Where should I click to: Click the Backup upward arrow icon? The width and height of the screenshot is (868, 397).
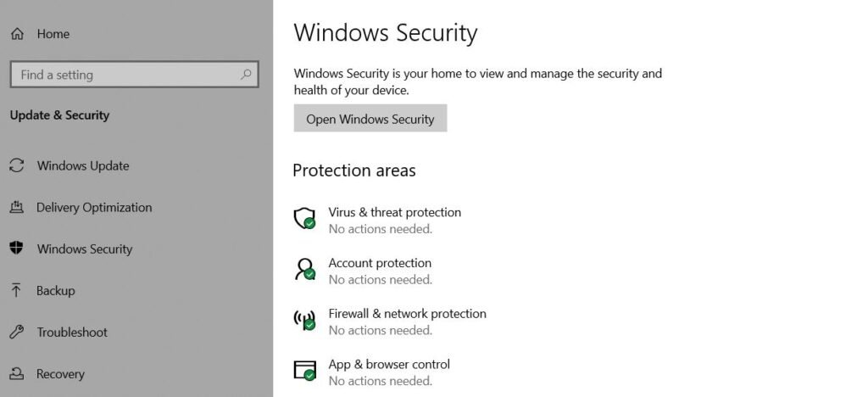coord(17,290)
